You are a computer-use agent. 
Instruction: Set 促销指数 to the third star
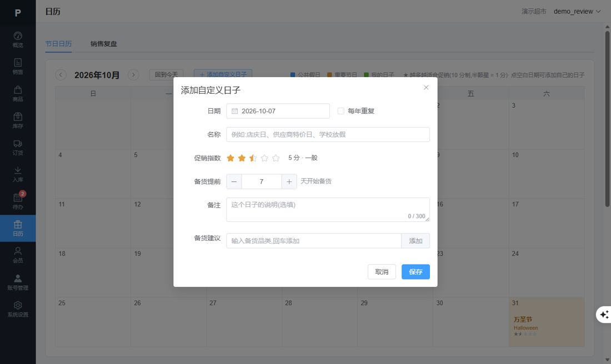coord(253,158)
